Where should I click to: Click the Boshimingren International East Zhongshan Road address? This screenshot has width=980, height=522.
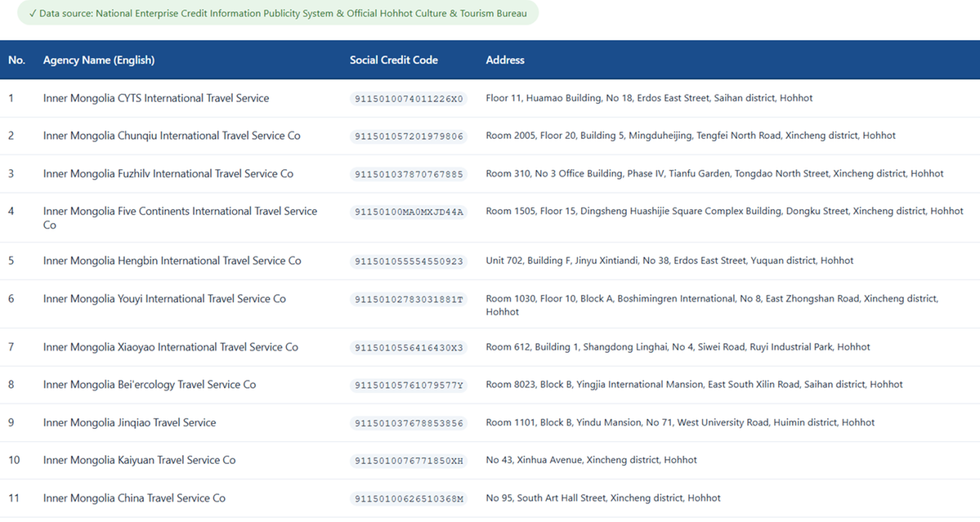click(x=712, y=305)
